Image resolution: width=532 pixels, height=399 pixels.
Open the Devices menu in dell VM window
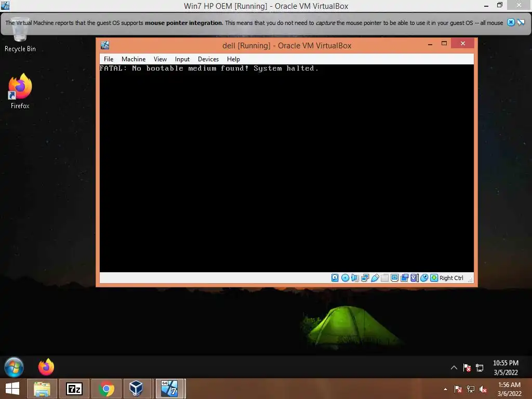(x=208, y=59)
